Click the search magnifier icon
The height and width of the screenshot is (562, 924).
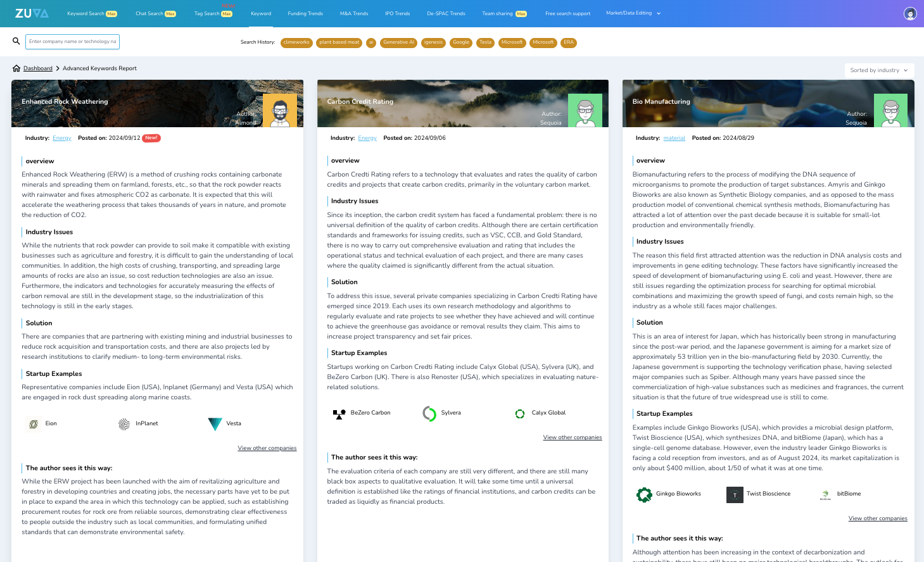click(16, 41)
